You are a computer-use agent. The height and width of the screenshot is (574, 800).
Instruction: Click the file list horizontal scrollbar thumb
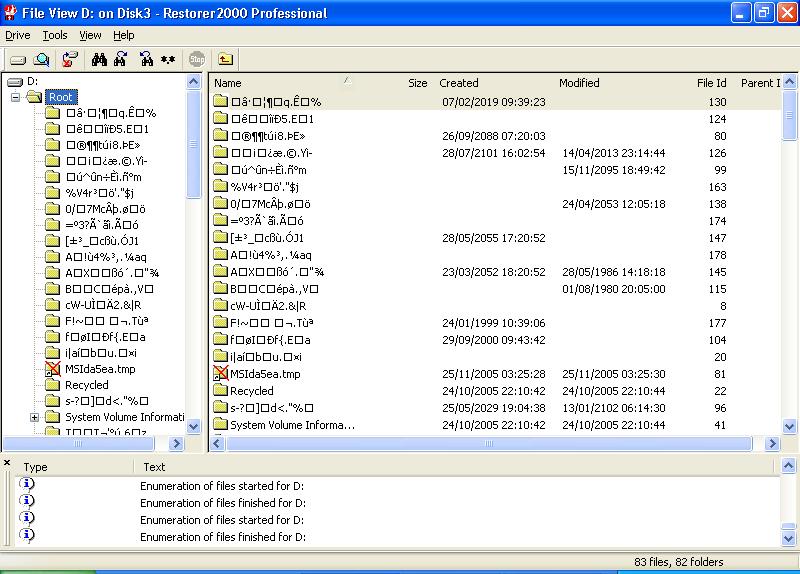(x=489, y=443)
